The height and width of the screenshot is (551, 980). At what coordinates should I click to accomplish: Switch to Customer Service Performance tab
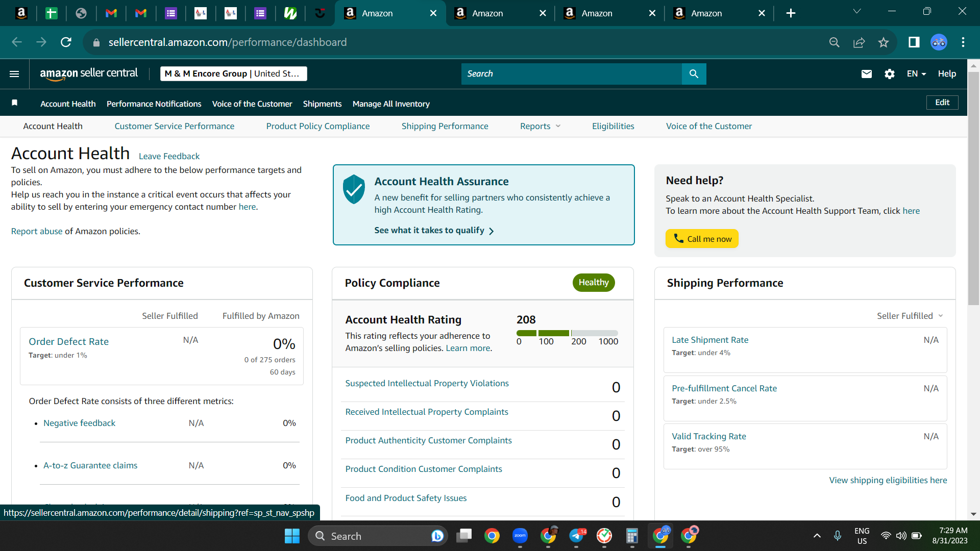tap(175, 126)
